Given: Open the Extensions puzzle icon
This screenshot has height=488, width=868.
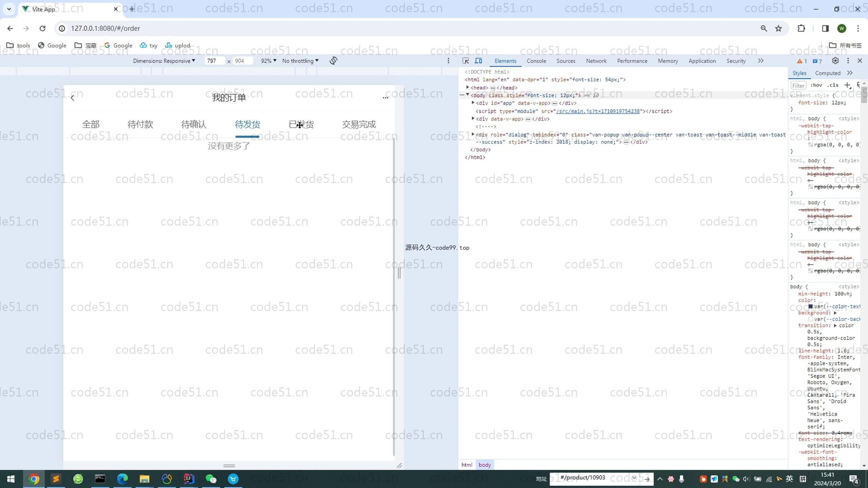Looking at the screenshot, I should [x=801, y=28].
